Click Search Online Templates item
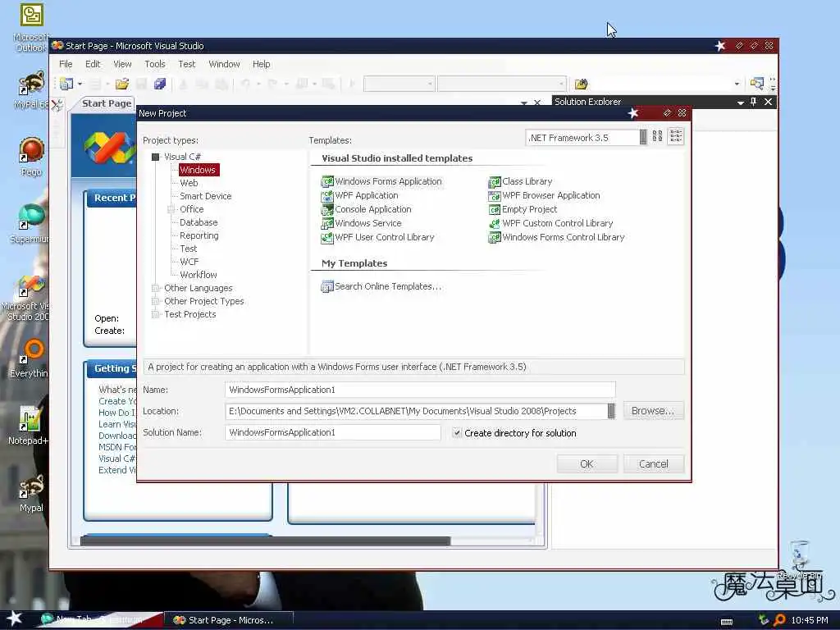 [381, 286]
